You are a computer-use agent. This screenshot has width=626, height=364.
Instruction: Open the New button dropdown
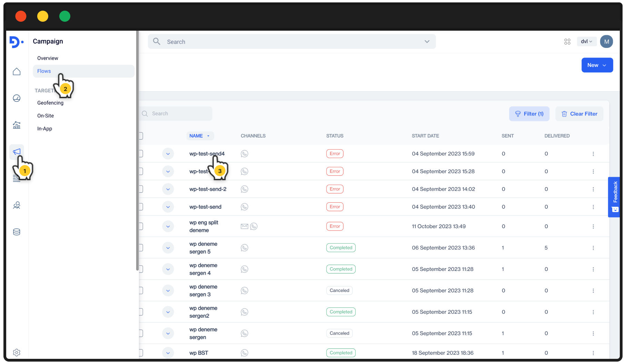click(x=597, y=65)
